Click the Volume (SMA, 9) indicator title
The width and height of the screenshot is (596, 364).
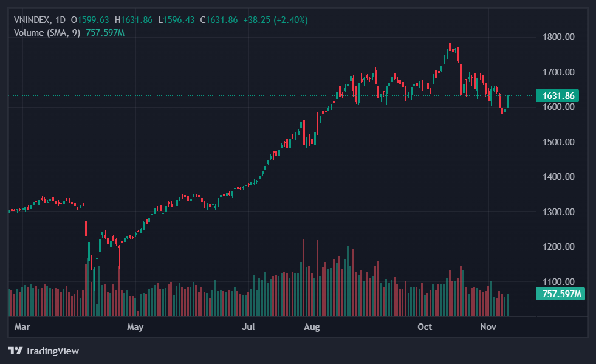pos(47,32)
